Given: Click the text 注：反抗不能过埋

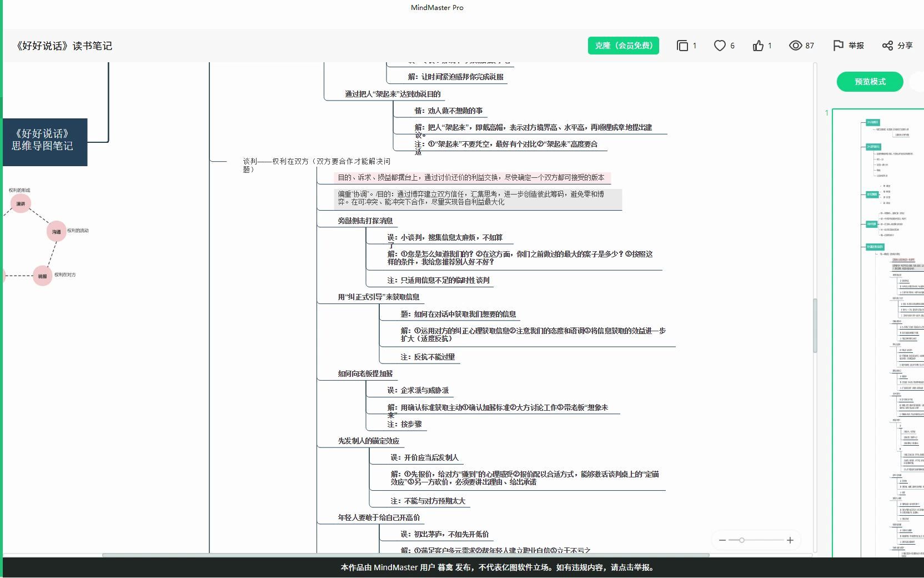Looking at the screenshot, I should pos(428,357).
